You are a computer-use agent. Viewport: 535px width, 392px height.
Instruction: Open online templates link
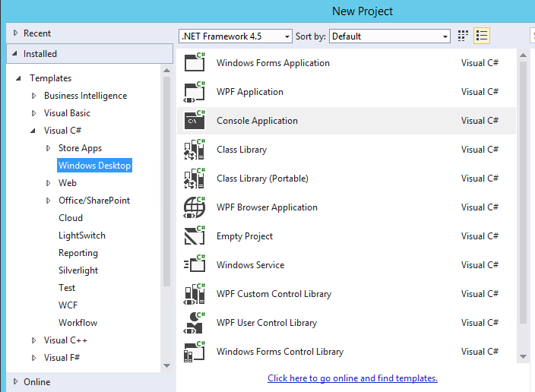click(x=353, y=378)
